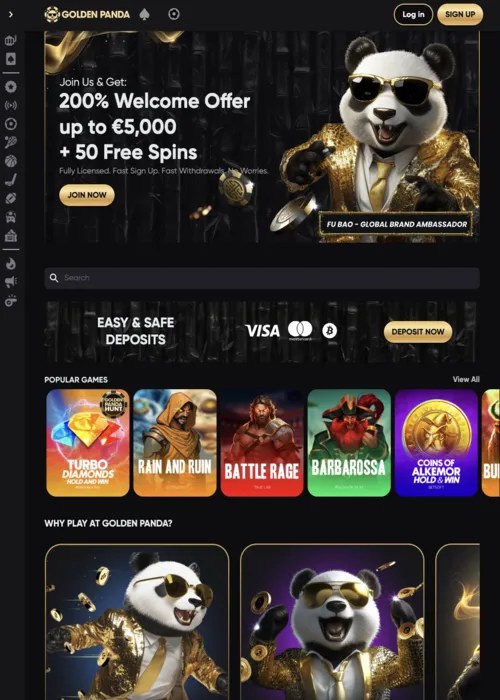
Task: Launch the Barbarossa game thumbnail
Action: pyautogui.click(x=349, y=443)
